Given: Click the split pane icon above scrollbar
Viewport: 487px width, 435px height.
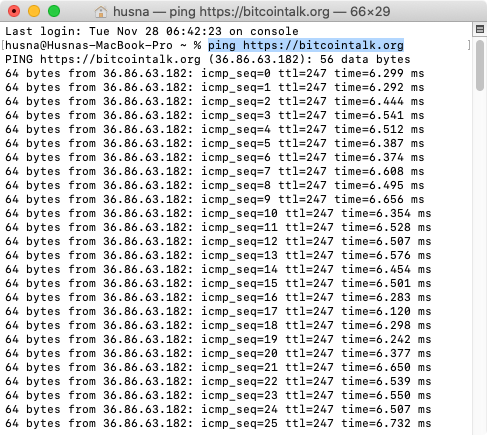Looking at the screenshot, I should click(x=480, y=29).
